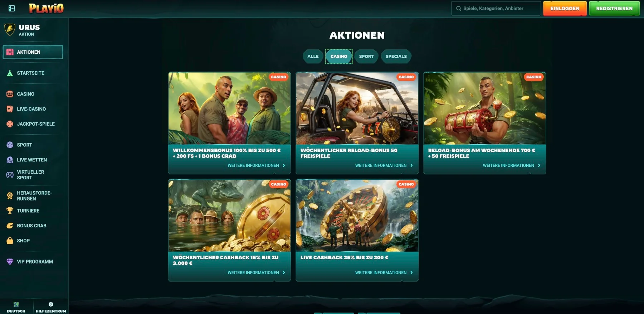Image resolution: width=644 pixels, height=314 pixels.
Task: Click the Urus Aktion banner text
Action: [x=29, y=30]
